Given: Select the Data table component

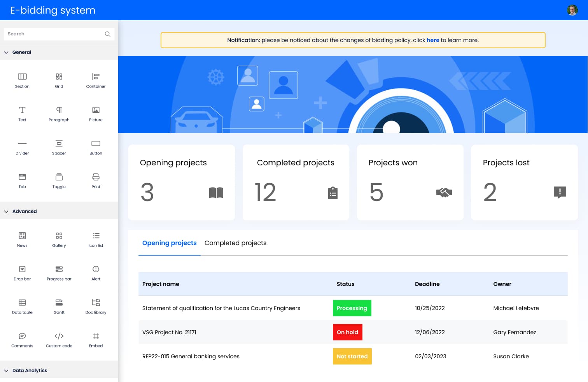Looking at the screenshot, I should tap(22, 303).
